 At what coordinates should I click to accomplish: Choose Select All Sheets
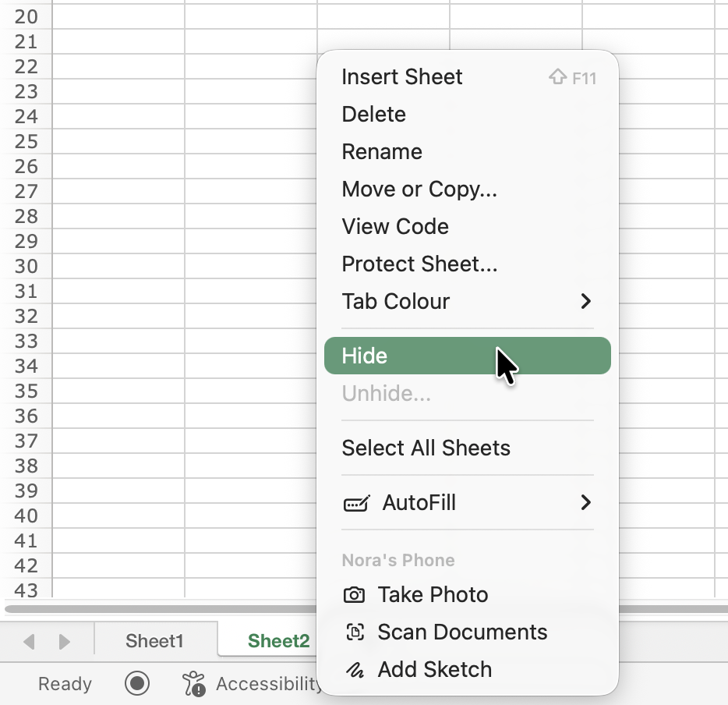click(426, 448)
